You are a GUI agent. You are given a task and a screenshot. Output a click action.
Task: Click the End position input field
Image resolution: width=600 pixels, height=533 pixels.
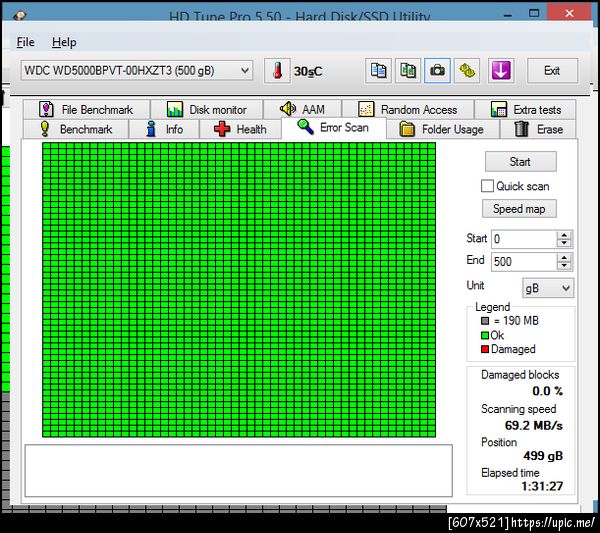[x=524, y=262]
